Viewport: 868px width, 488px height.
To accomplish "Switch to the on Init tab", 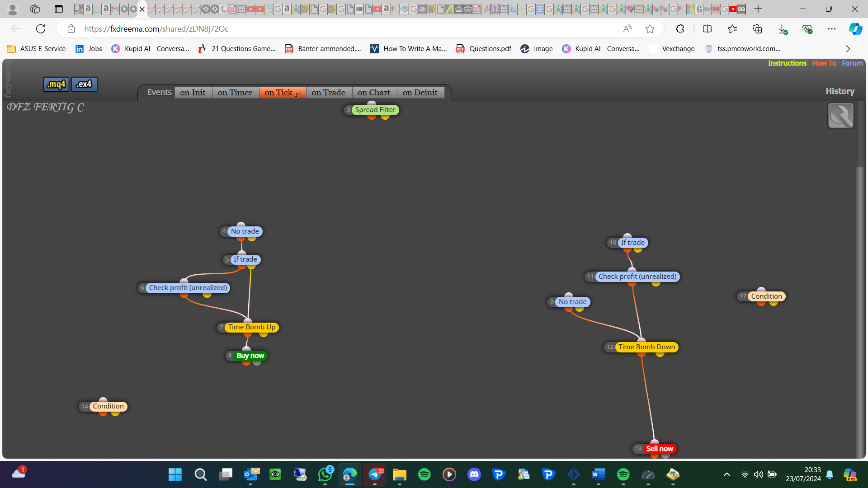I will (193, 93).
